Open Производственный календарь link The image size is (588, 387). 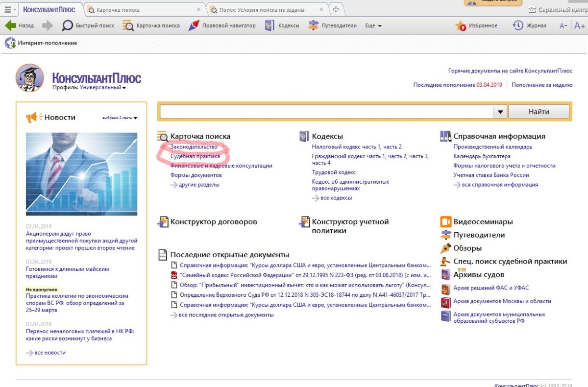pos(493,147)
